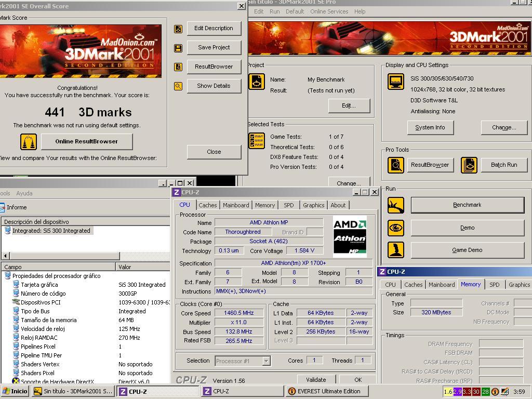The height and width of the screenshot is (399, 532).
Task: Click the System Info button
Action: coord(430,128)
